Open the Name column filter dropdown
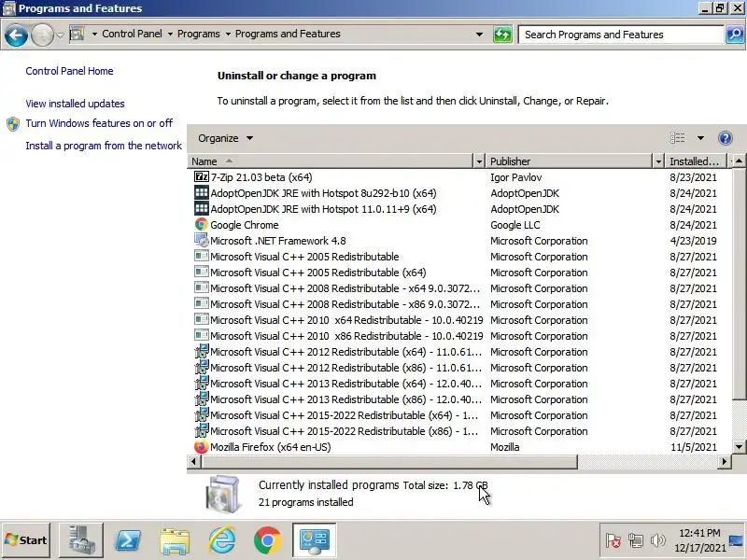This screenshot has height=560, width=747. [479, 161]
